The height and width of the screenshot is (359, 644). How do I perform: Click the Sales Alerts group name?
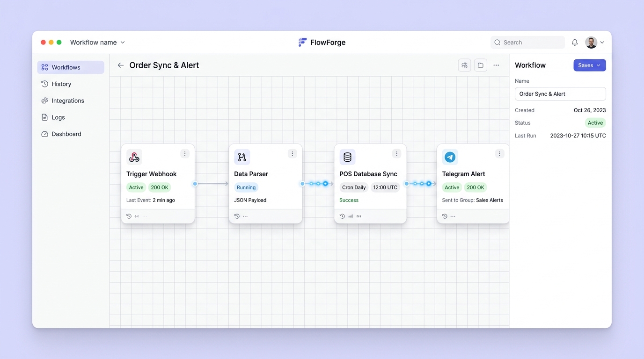[490, 200]
